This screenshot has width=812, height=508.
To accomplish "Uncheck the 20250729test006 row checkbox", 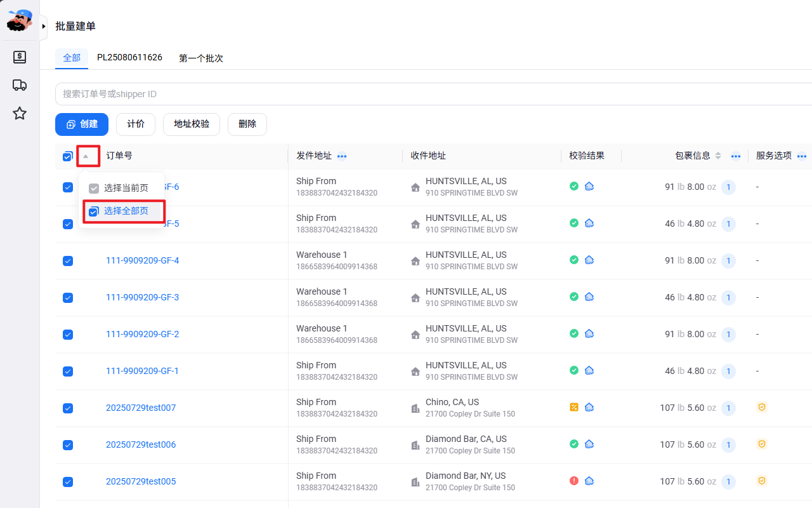I will click(x=68, y=445).
